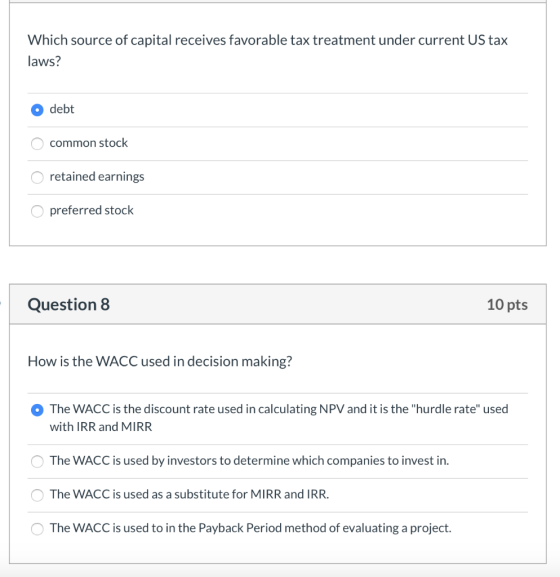Select the 'debt' radio button
Viewport: 560px width, 577px height.
pyautogui.click(x=37, y=110)
